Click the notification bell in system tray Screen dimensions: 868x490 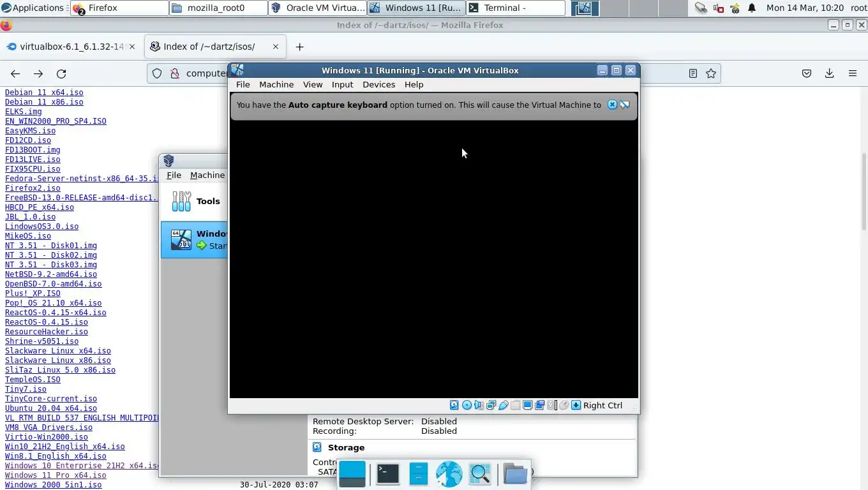(x=752, y=8)
